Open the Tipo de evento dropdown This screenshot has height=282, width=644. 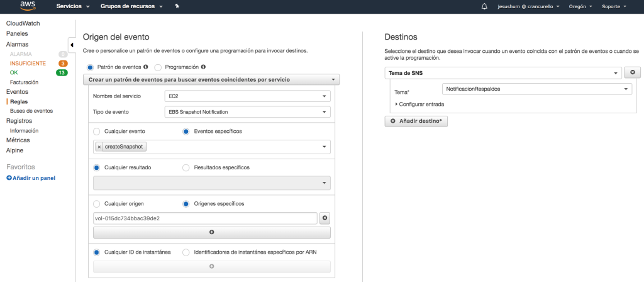click(x=245, y=112)
